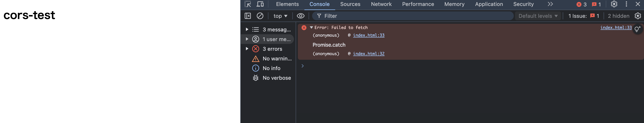
Task: Open the 'Default levels' dropdown
Action: coord(538,16)
